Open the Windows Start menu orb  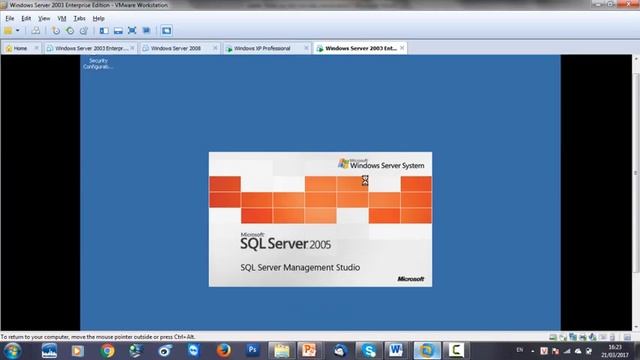point(12,351)
